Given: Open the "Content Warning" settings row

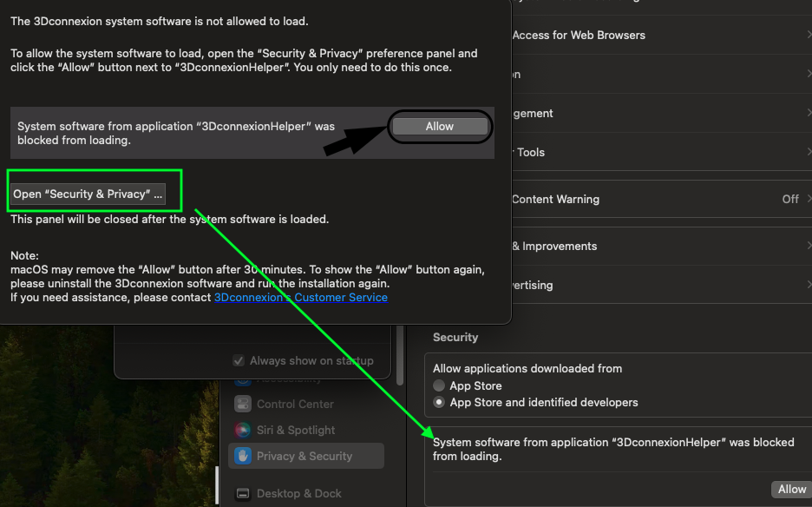Looking at the screenshot, I should [x=661, y=199].
